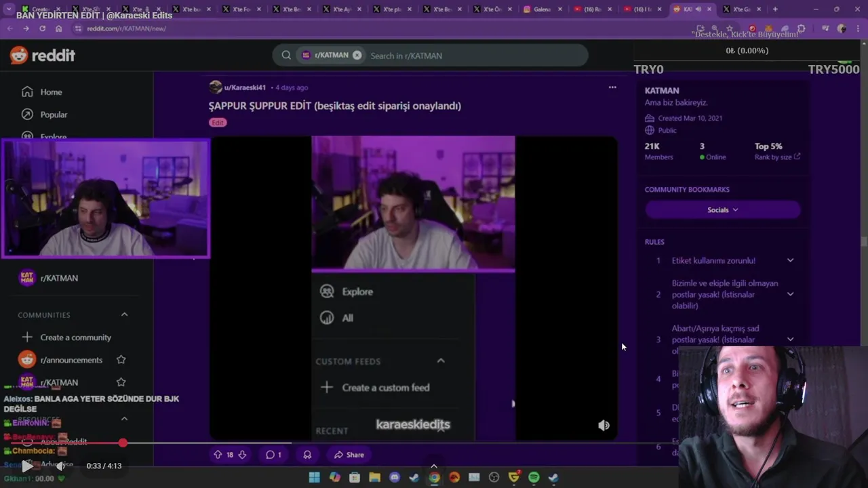868x488 pixels.
Task: Switch to the Galena browser tab
Action: point(542,9)
